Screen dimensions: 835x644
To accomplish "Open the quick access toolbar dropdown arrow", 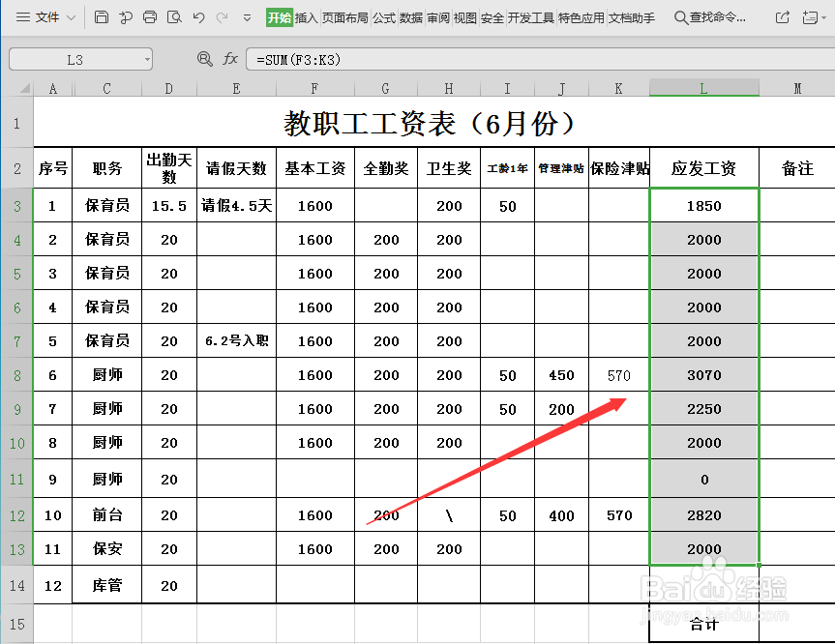I will (x=246, y=16).
